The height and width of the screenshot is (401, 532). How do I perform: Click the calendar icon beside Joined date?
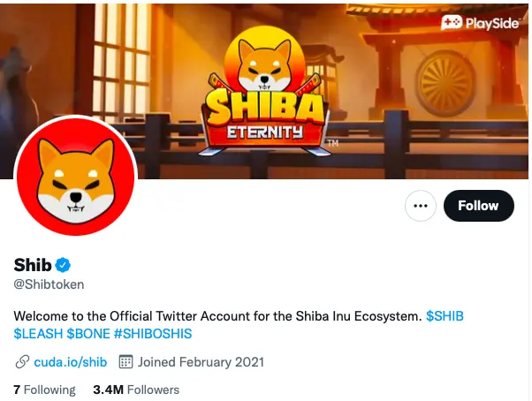[125, 362]
